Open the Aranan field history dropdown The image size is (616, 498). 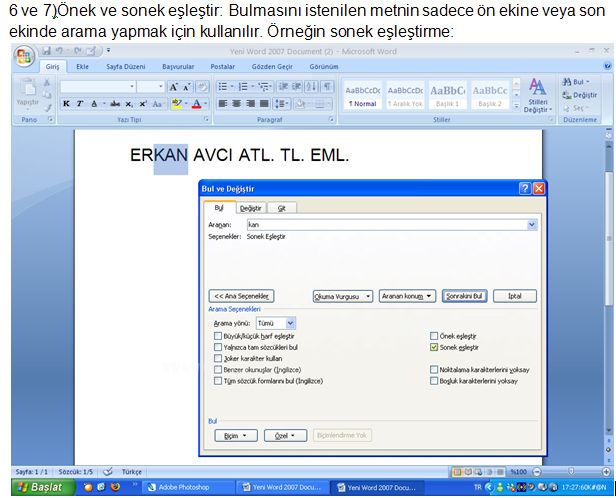click(x=532, y=225)
